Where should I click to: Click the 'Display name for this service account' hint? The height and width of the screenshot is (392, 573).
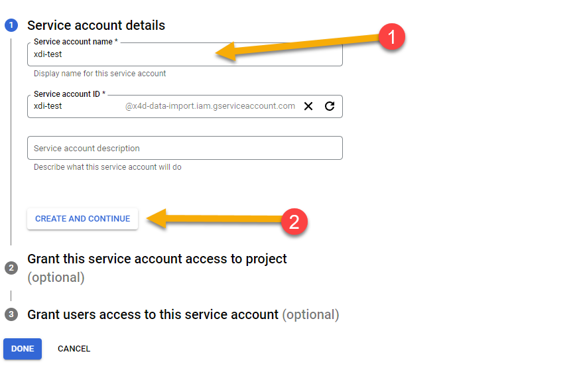[x=100, y=74]
